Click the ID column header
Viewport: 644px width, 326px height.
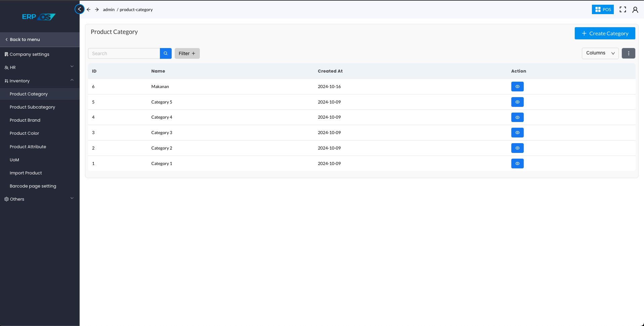pos(94,71)
